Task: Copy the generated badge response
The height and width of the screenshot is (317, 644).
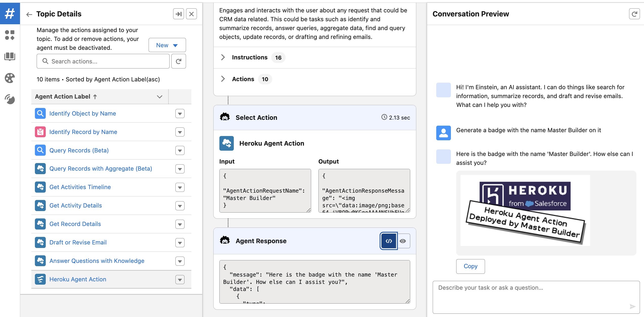Action: click(x=470, y=266)
